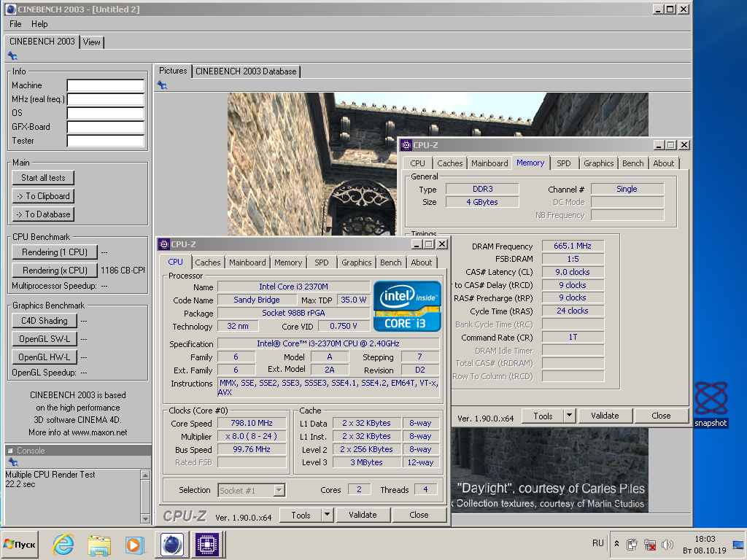The height and width of the screenshot is (560, 747).
Task: Click the To Database button
Action: point(43,214)
